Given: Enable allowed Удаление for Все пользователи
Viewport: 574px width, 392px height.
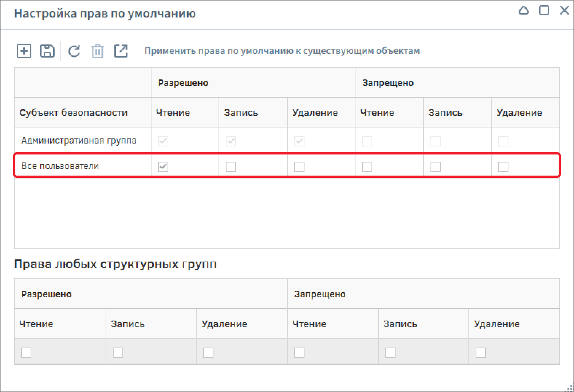Looking at the screenshot, I should [x=299, y=167].
